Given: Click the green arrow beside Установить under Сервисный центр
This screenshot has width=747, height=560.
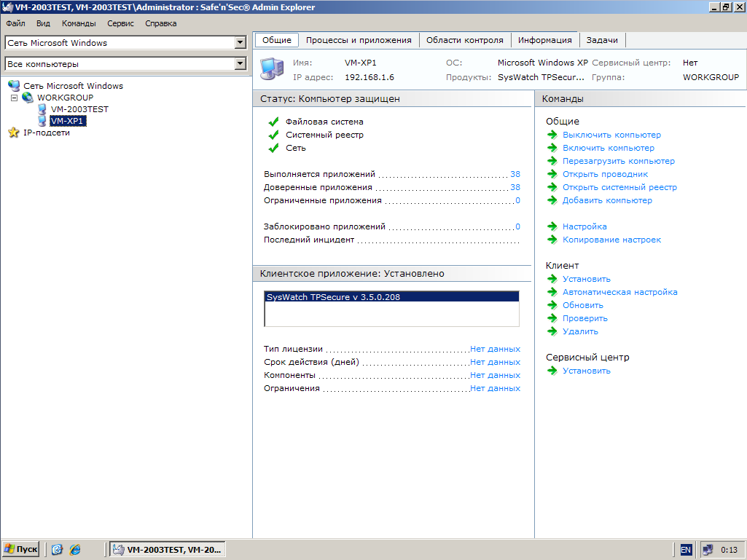Looking at the screenshot, I should pos(552,371).
